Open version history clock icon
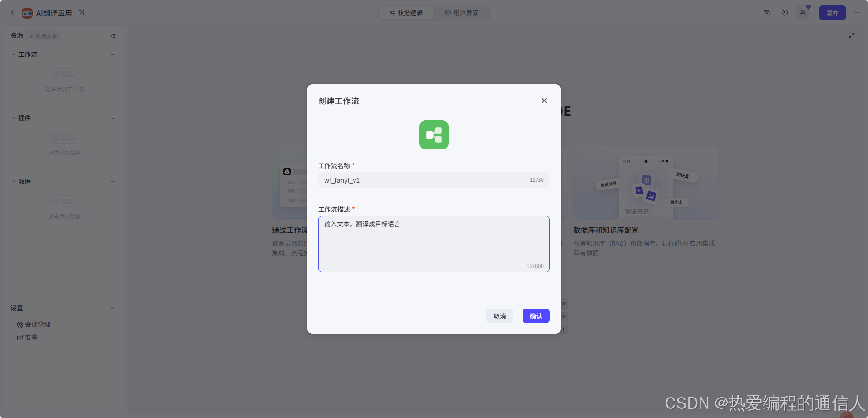 (785, 13)
